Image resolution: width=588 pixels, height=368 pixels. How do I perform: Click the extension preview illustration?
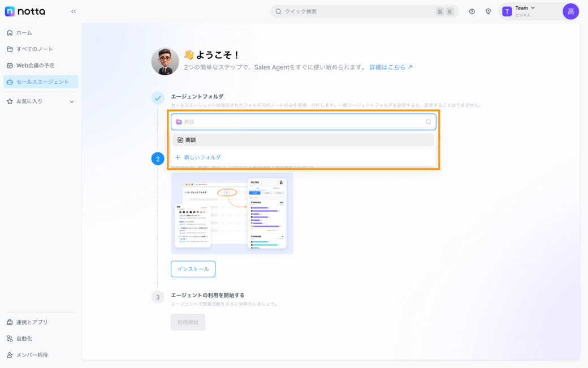(x=232, y=213)
